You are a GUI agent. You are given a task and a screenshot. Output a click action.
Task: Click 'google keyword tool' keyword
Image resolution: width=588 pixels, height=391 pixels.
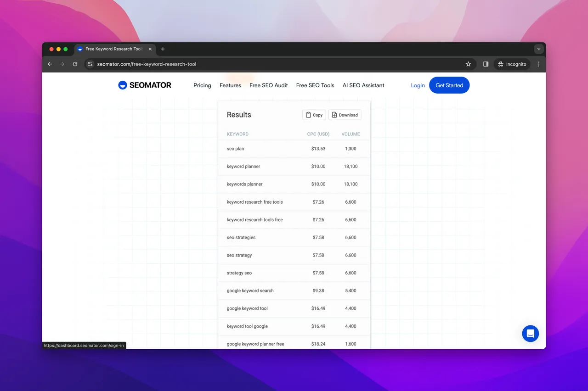click(x=247, y=308)
